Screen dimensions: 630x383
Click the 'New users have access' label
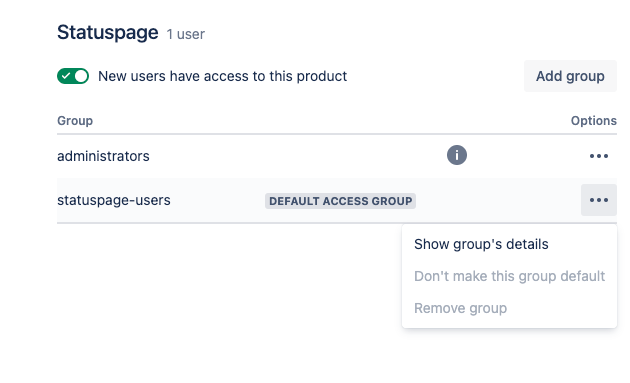click(222, 76)
